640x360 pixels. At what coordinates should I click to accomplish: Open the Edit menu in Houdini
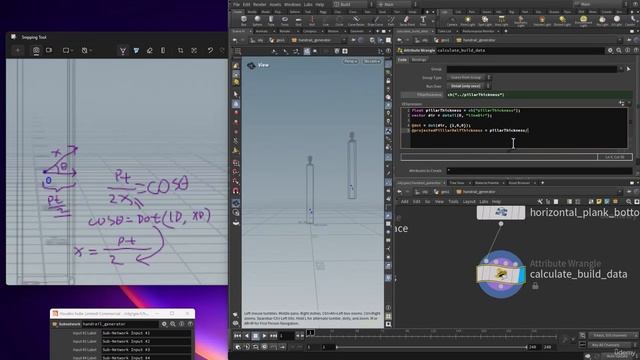click(x=247, y=4)
